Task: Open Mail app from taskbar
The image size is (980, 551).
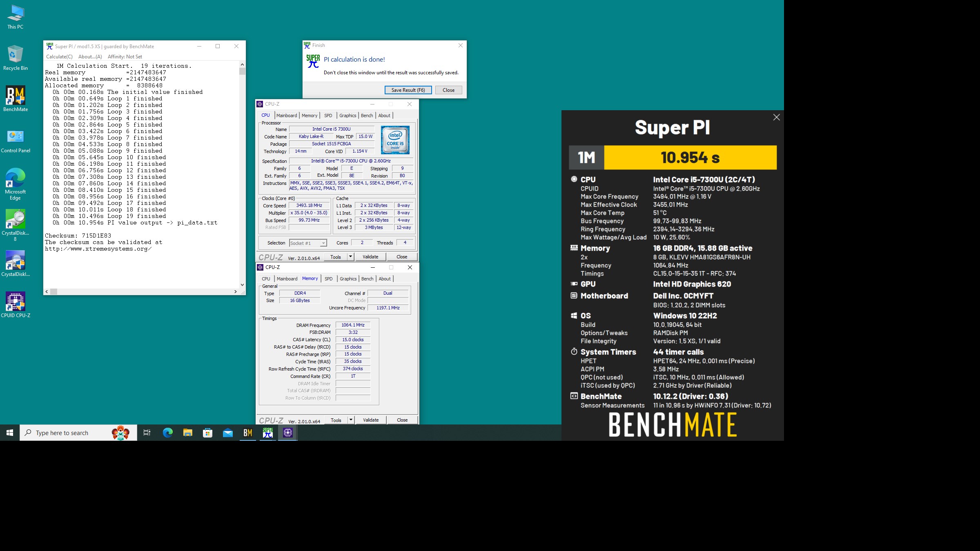Action: click(x=227, y=433)
